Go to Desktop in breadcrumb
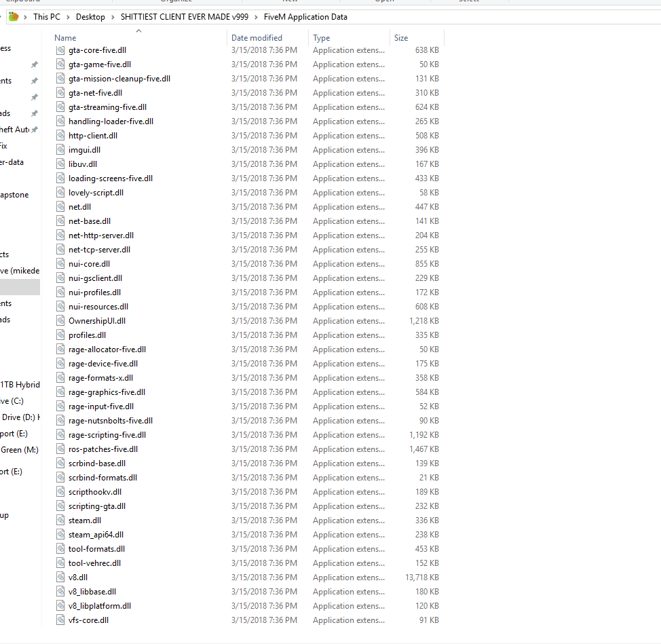Screen dimensions: 661x644 pos(90,17)
